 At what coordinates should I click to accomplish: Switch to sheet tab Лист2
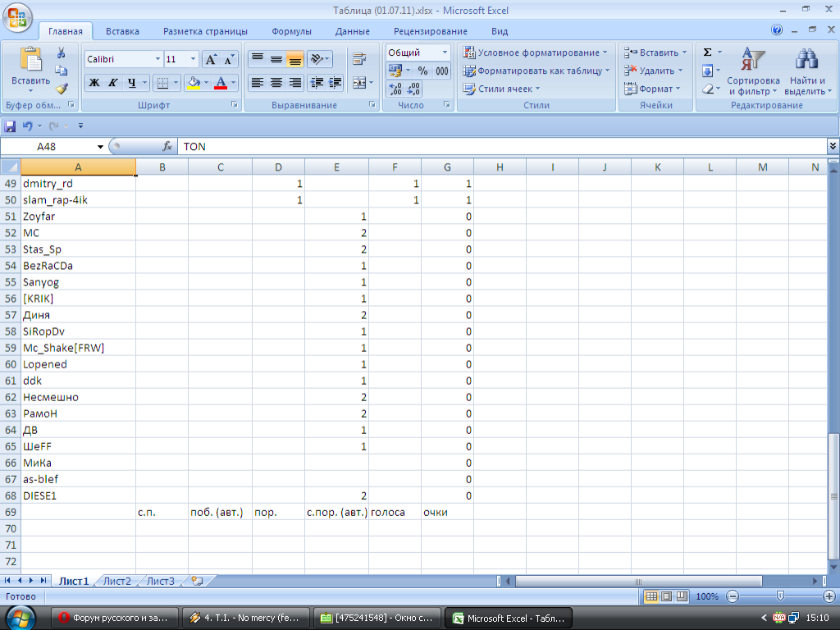[116, 582]
